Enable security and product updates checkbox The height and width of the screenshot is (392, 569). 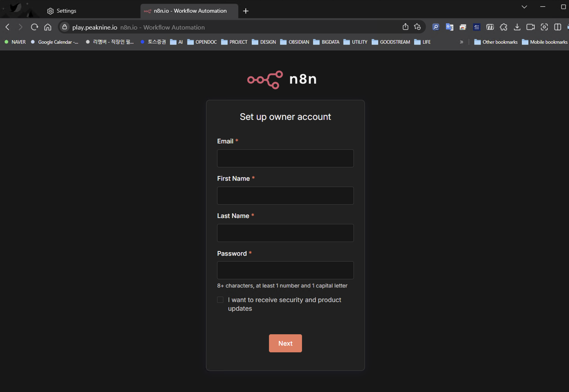pos(220,300)
